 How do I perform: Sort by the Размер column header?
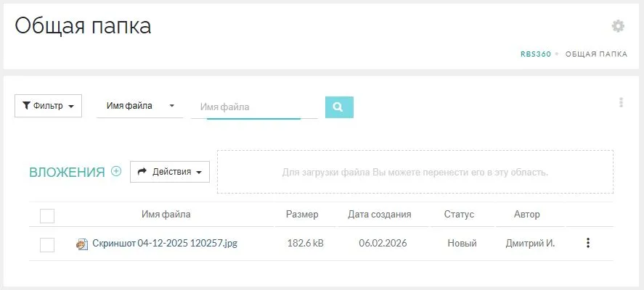click(x=301, y=215)
